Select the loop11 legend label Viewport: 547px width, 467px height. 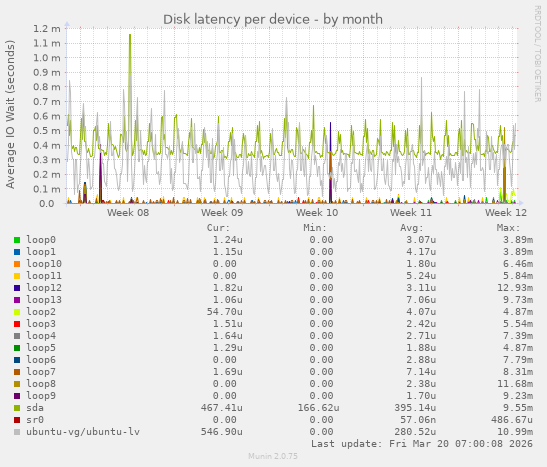pos(44,276)
